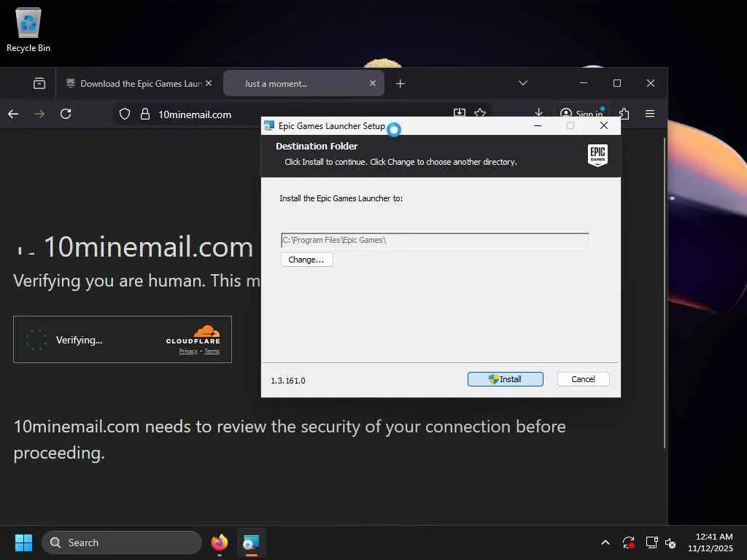Screen dimensions: 747x560
Task: Open Cloudflare Privacy link
Action: coord(188,351)
